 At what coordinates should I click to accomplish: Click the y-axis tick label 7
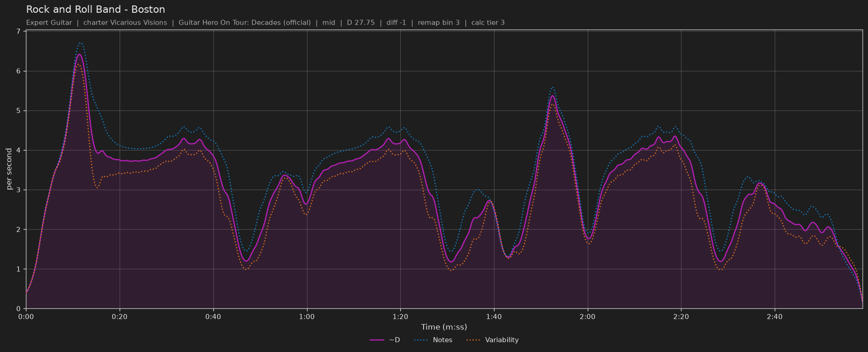point(18,31)
